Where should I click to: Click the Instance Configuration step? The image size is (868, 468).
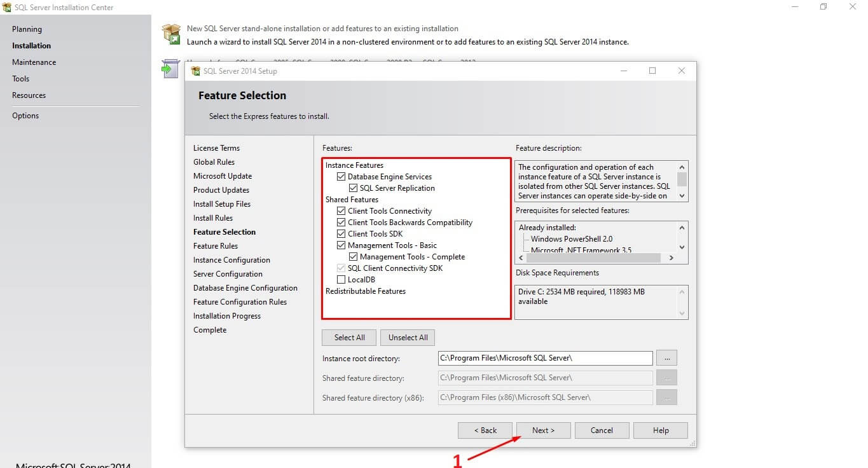(x=231, y=260)
